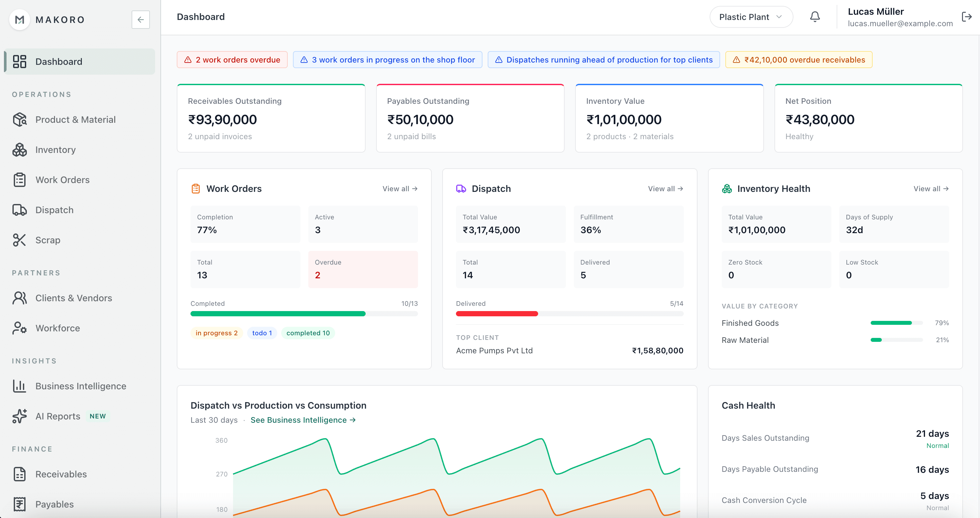Click the overdue work orders alert banner
Viewport: 980px width, 518px height.
pyautogui.click(x=232, y=59)
